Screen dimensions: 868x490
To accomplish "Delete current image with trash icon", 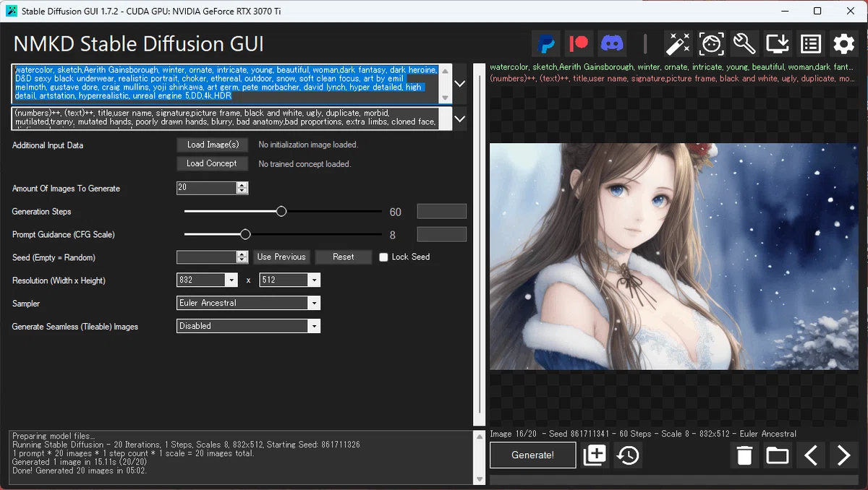I will (745, 455).
